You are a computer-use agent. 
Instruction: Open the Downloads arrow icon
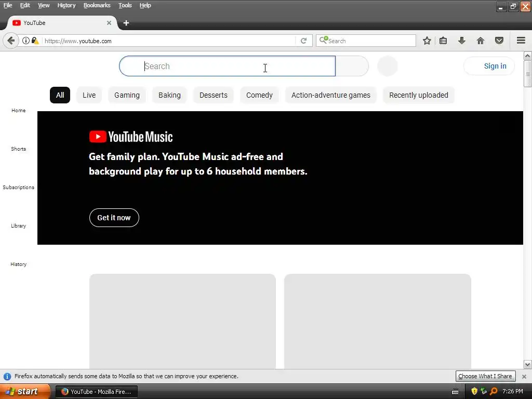click(462, 41)
